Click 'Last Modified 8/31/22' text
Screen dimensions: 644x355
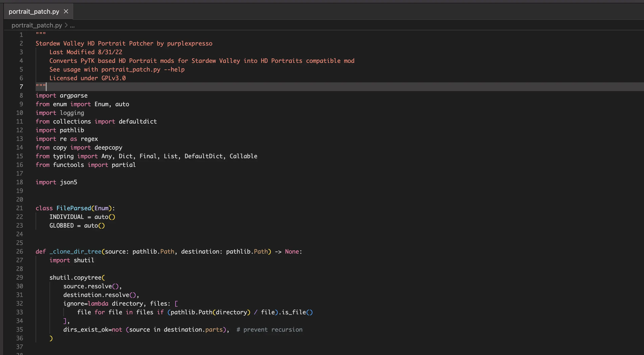pyautogui.click(x=86, y=52)
